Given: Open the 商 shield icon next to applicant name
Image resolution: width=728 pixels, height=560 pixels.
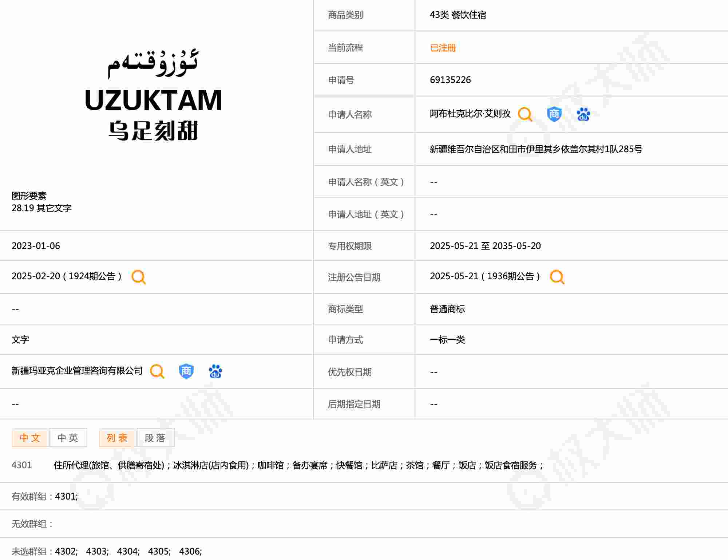Looking at the screenshot, I should point(554,114).
